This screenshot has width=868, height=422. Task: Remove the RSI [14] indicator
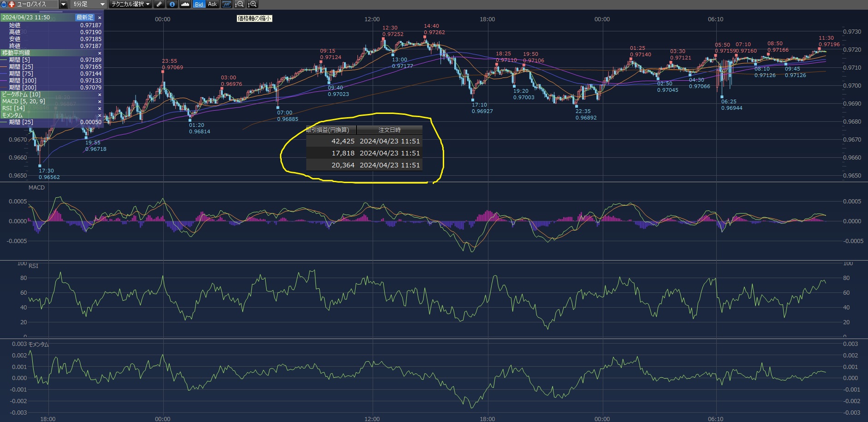pos(100,108)
